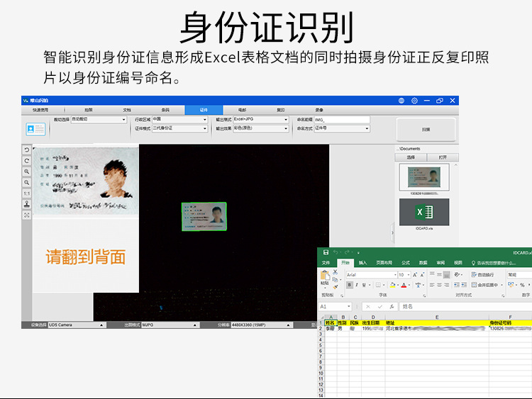532x399 pixels.
Task: Click the rotate counterclockwise icon in scanner sidebar
Action: pyautogui.click(x=27, y=150)
